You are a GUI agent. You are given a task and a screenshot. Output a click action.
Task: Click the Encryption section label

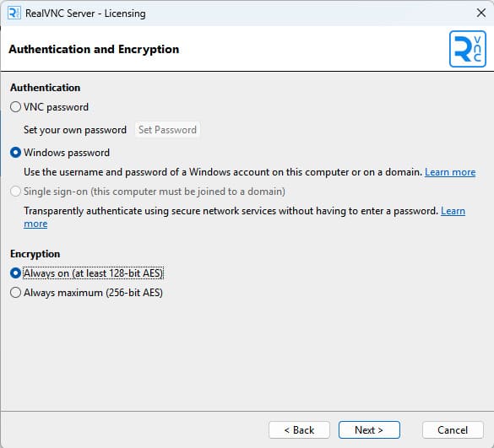tap(35, 254)
